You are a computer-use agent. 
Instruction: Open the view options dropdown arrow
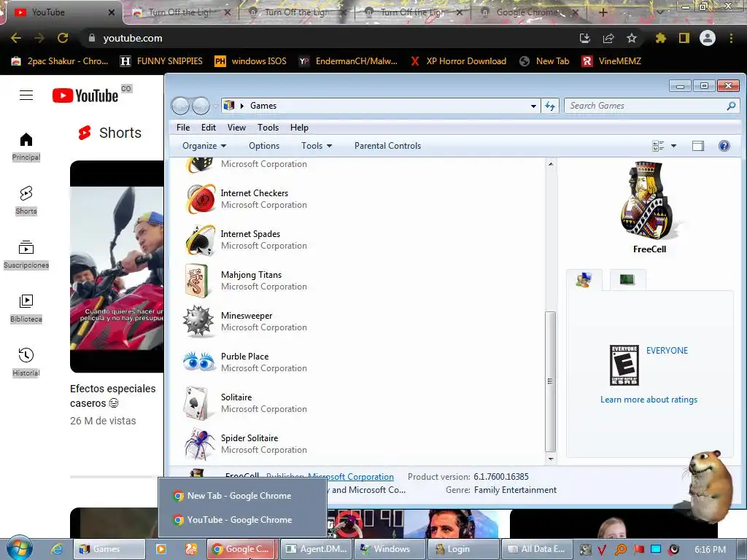pos(673,146)
